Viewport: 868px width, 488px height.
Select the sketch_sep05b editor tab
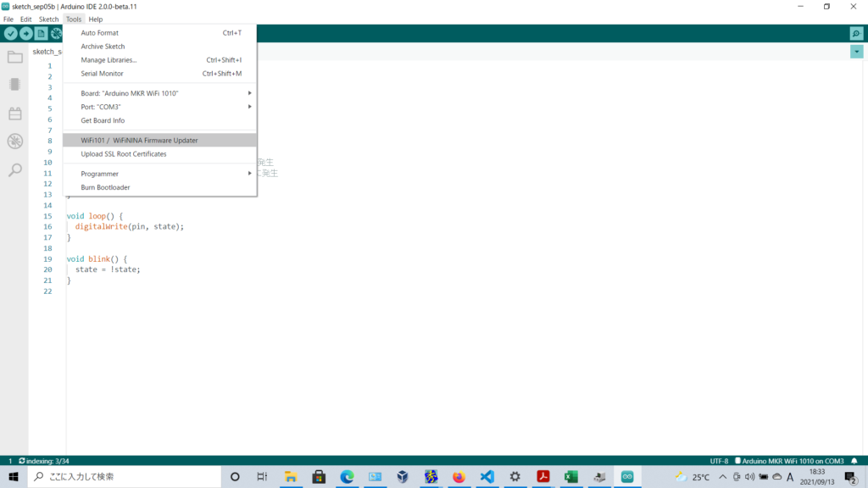[x=47, y=52]
